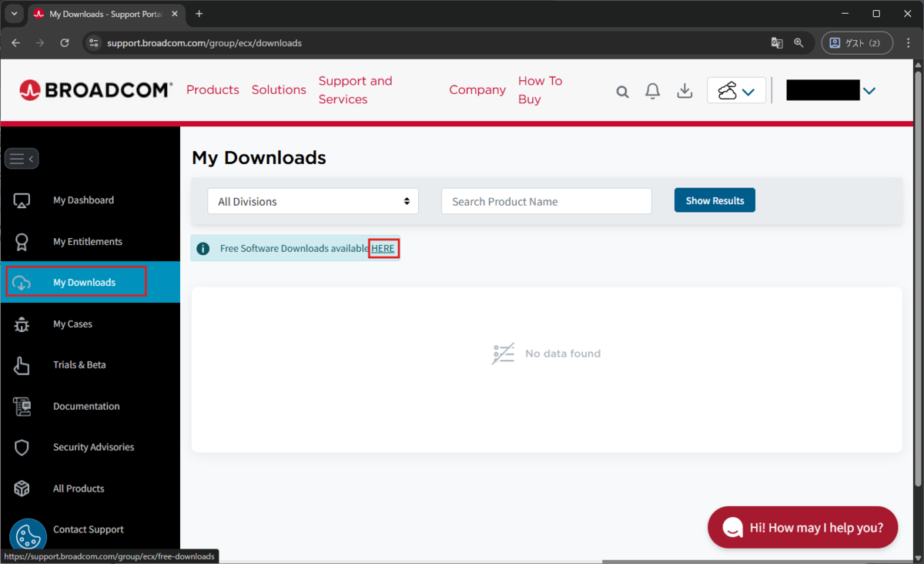This screenshot has width=924, height=564.
Task: Open the 'Hi! How may I help you?' chat
Action: (x=802, y=527)
